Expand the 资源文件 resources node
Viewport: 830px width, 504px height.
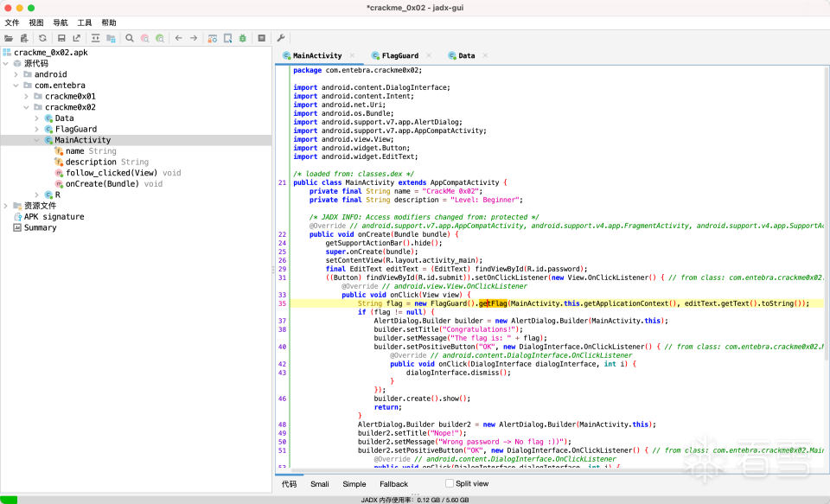pos(6,206)
